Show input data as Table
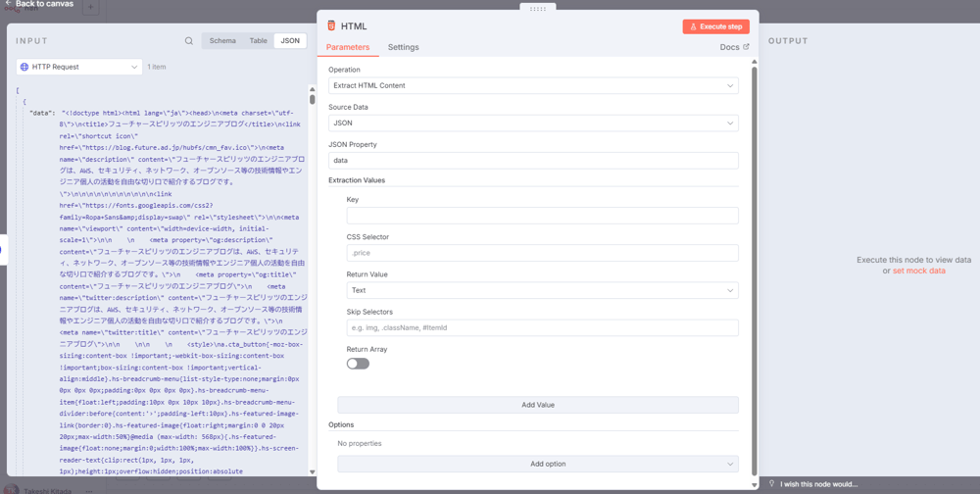This screenshot has width=980, height=494. pos(258,41)
